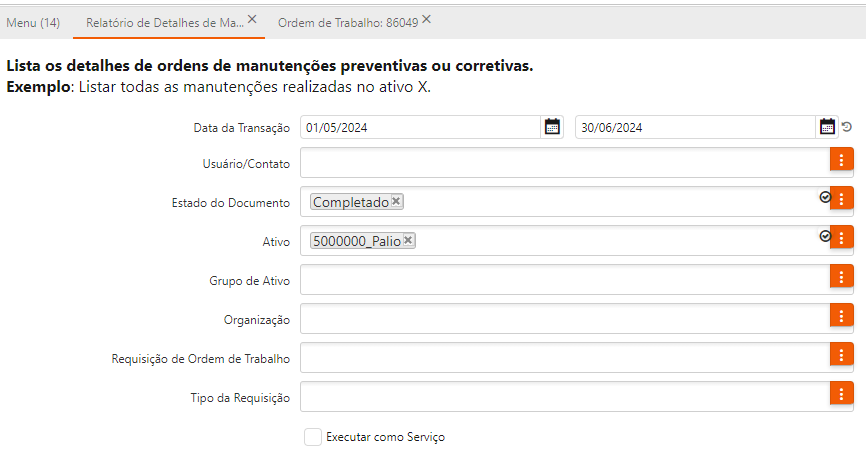The image size is (866, 465).
Task: Click the end date field 30/06/2024
Action: pyautogui.click(x=695, y=127)
